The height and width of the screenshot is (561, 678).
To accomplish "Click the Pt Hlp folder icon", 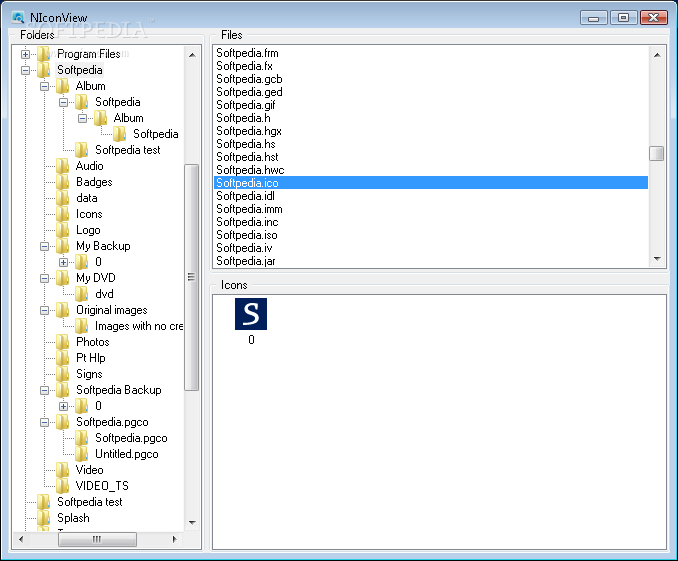I will [x=63, y=358].
